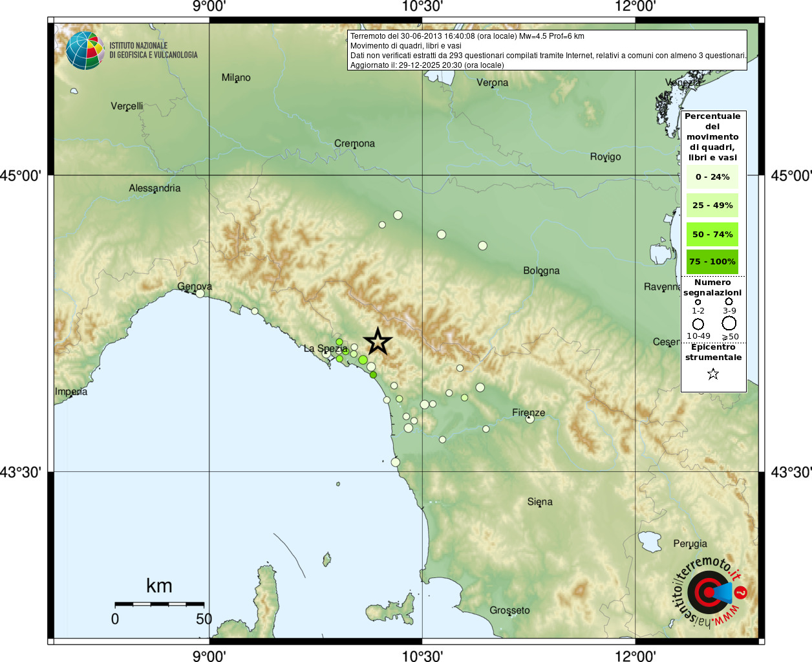Click the Firenze city label

528,412
